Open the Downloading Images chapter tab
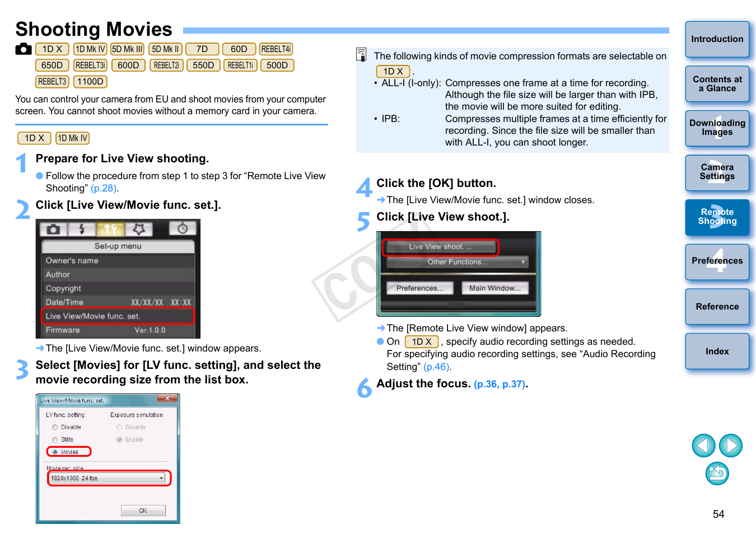The height and width of the screenshot is (534, 756). (x=717, y=128)
